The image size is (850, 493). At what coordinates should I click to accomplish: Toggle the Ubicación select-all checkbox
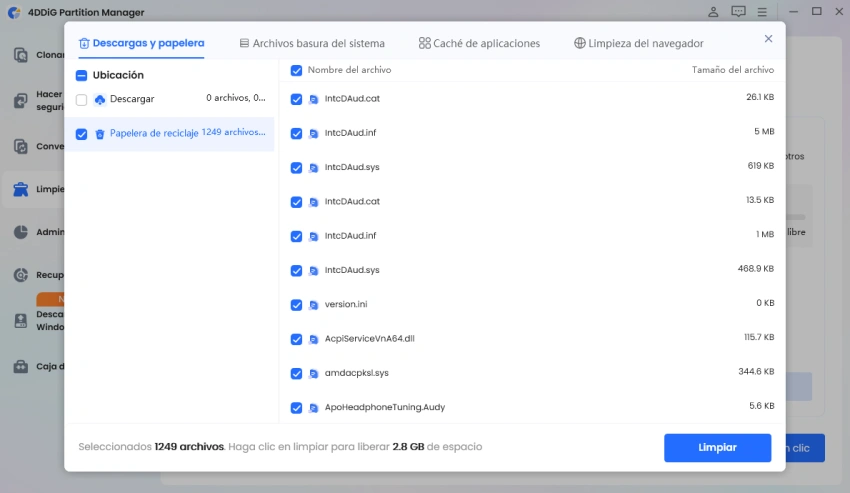81,75
